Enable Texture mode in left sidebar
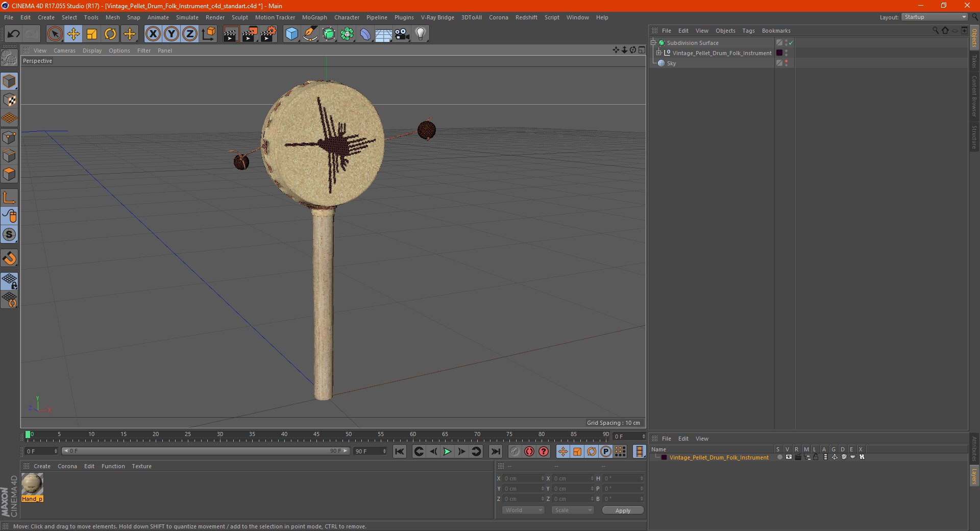 click(x=10, y=100)
